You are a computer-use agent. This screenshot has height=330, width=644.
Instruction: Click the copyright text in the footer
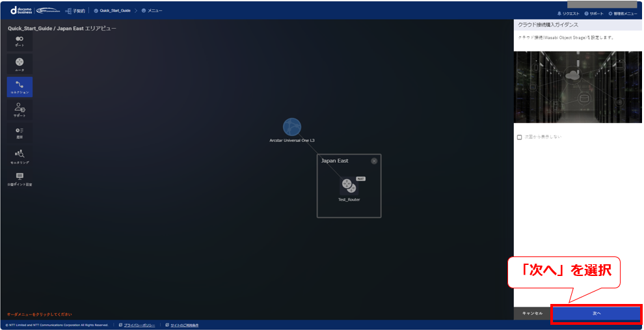[57, 325]
